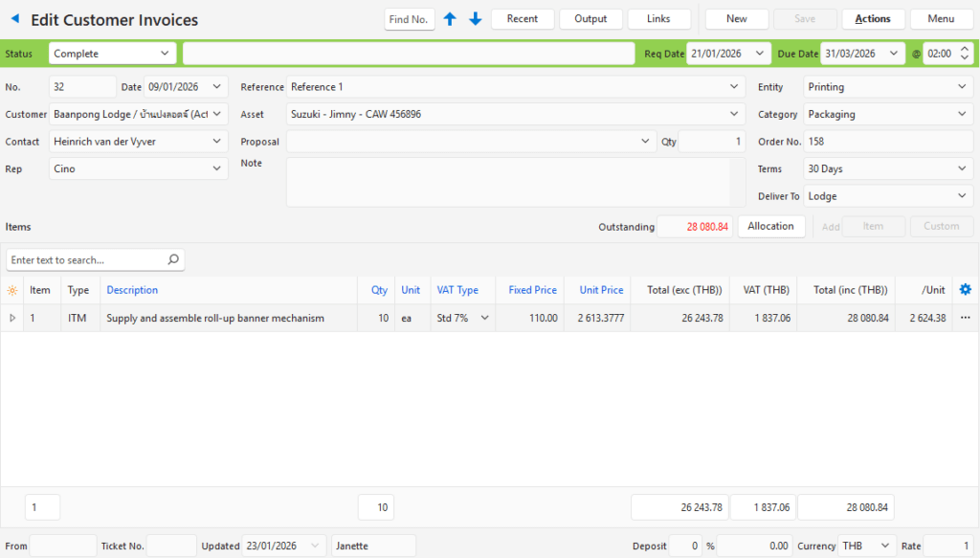Open the Due Date calendar dropdown

pyautogui.click(x=894, y=54)
